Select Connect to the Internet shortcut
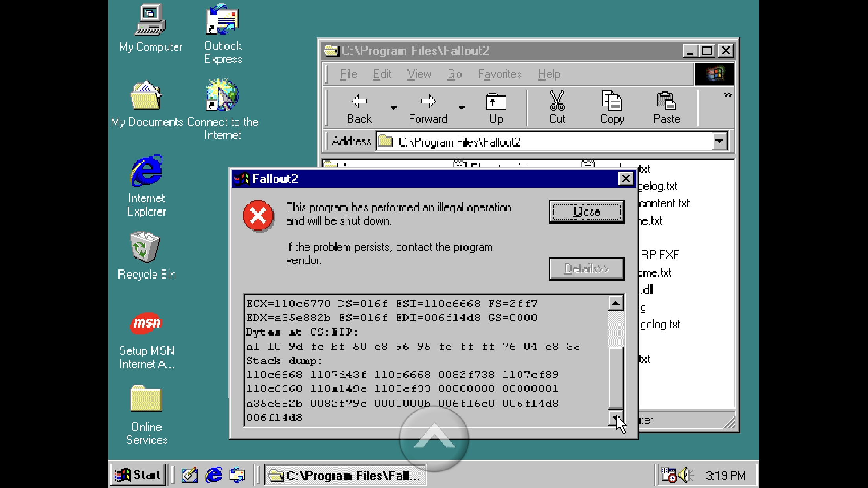The width and height of the screenshot is (868, 488). [223, 109]
